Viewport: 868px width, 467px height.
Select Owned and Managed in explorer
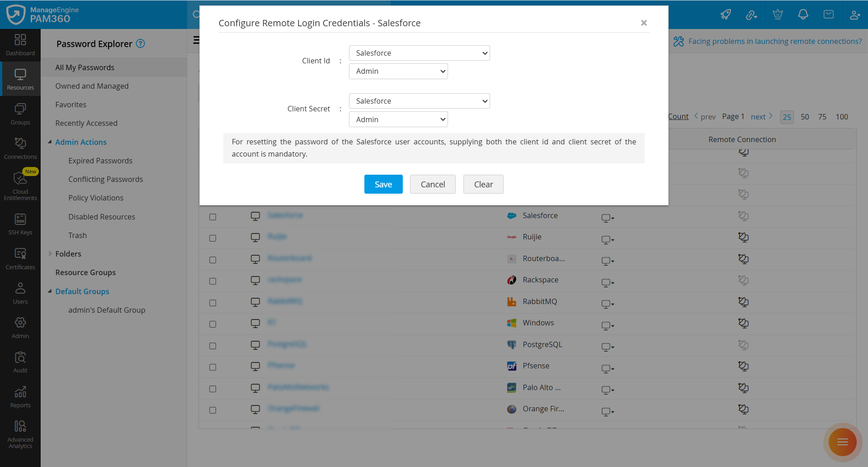tap(92, 86)
